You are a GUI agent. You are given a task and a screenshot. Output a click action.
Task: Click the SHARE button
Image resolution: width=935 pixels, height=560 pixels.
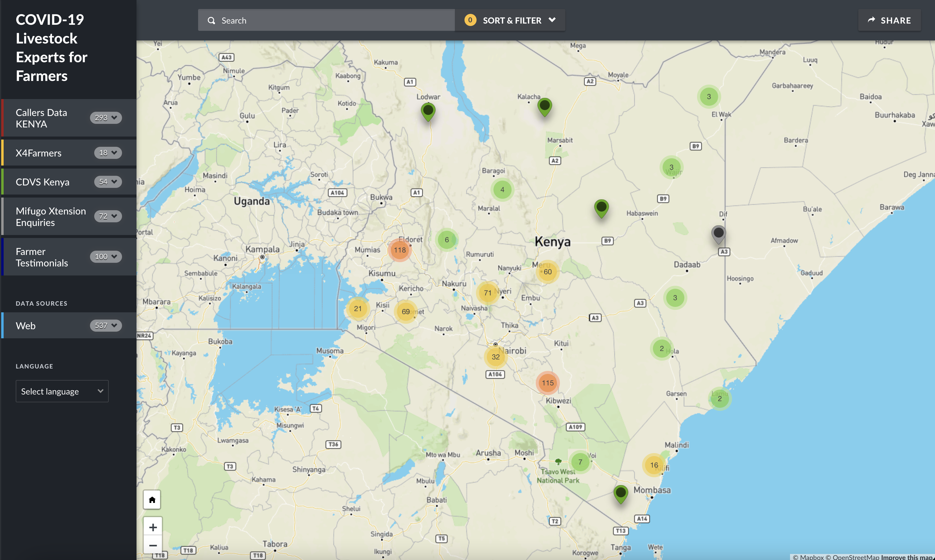889,20
